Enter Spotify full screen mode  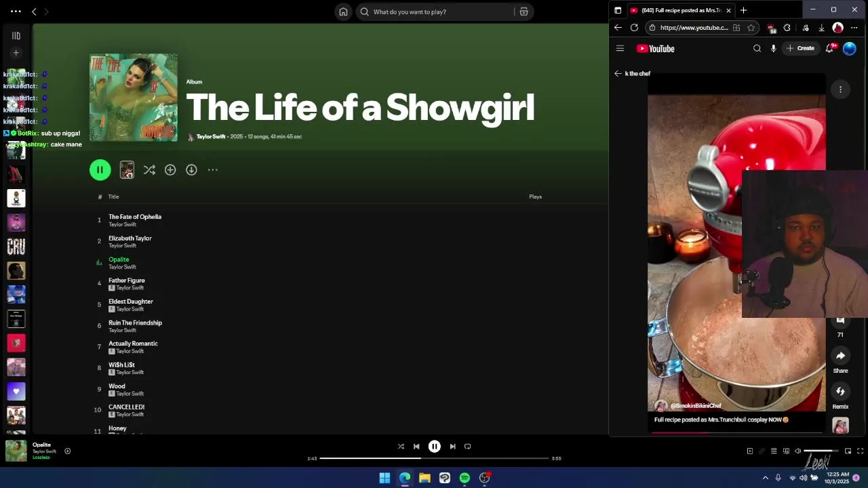click(x=860, y=451)
